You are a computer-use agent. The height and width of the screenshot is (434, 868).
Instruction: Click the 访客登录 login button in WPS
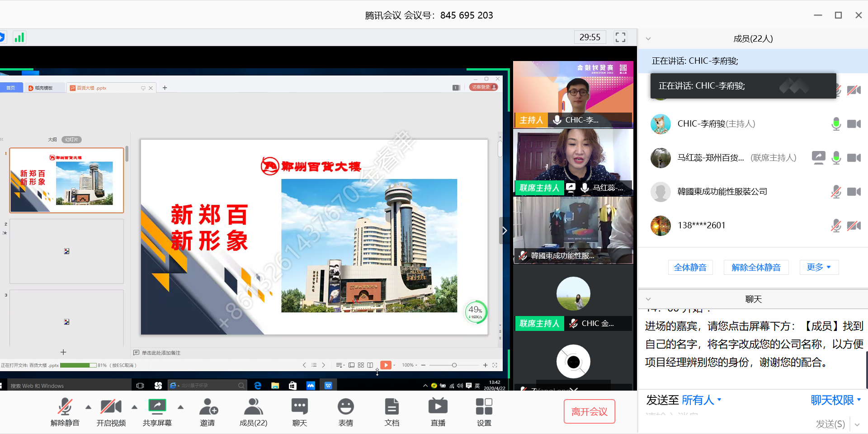[x=483, y=87]
